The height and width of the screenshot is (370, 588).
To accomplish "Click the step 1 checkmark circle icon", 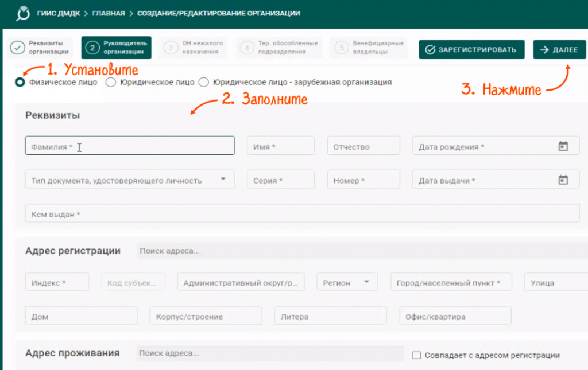I will [17, 48].
